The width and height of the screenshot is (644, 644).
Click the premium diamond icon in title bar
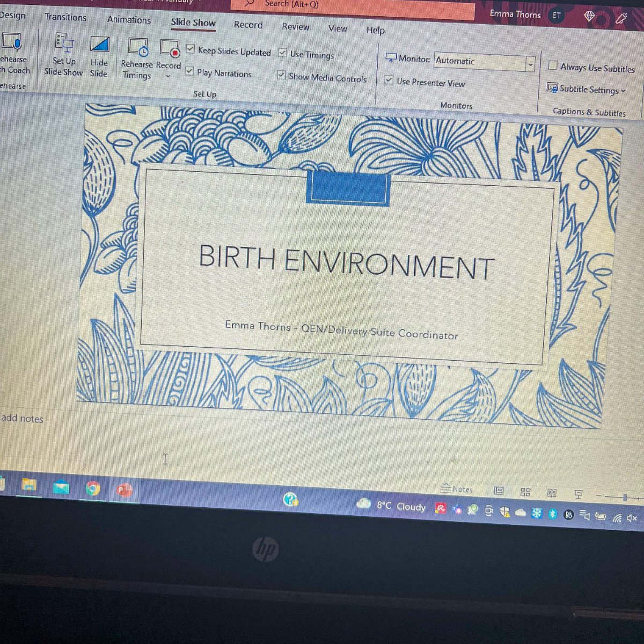pyautogui.click(x=589, y=17)
